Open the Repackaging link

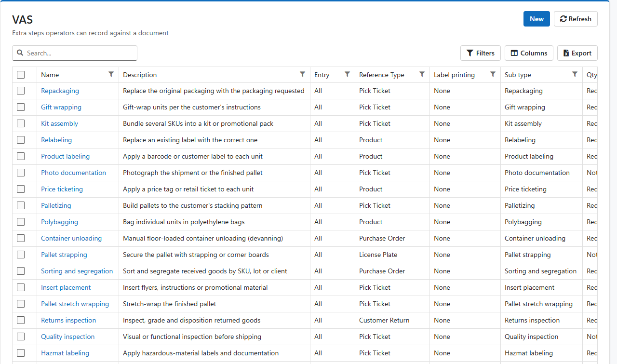click(60, 91)
